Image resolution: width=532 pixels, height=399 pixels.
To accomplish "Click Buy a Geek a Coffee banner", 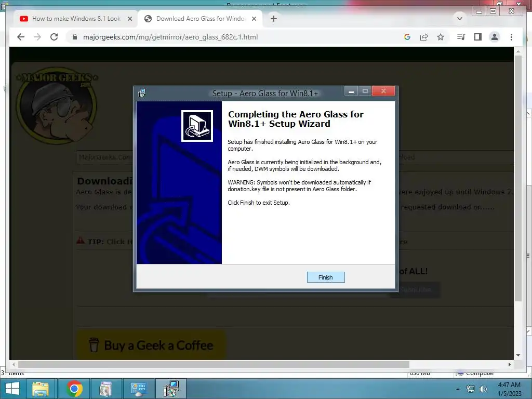I will pos(151,345).
